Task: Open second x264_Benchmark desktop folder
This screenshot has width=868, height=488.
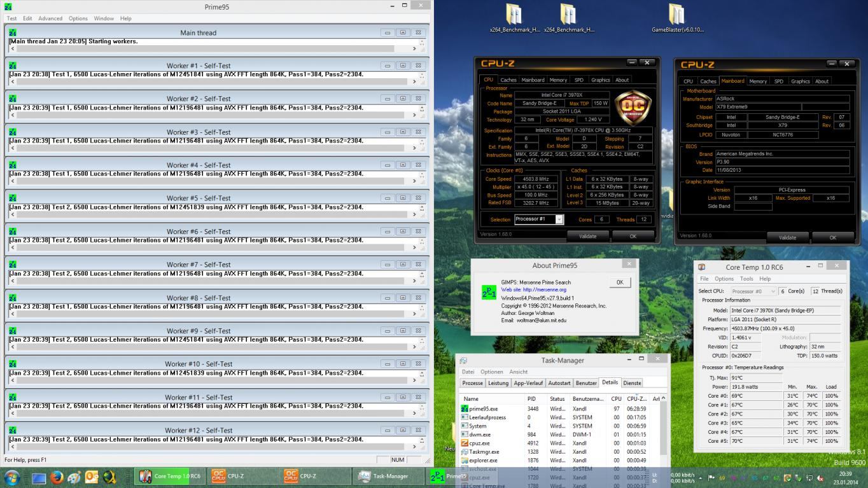Action: tap(569, 18)
